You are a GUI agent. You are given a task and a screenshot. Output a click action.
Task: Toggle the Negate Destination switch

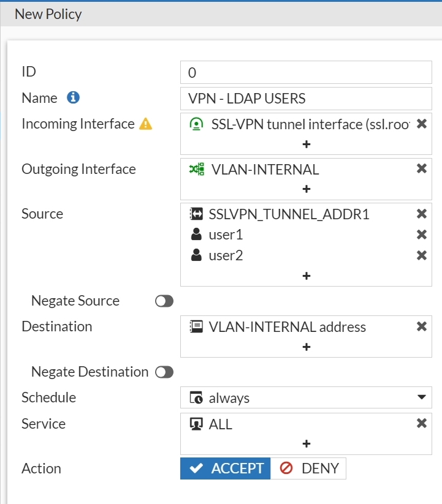point(164,372)
